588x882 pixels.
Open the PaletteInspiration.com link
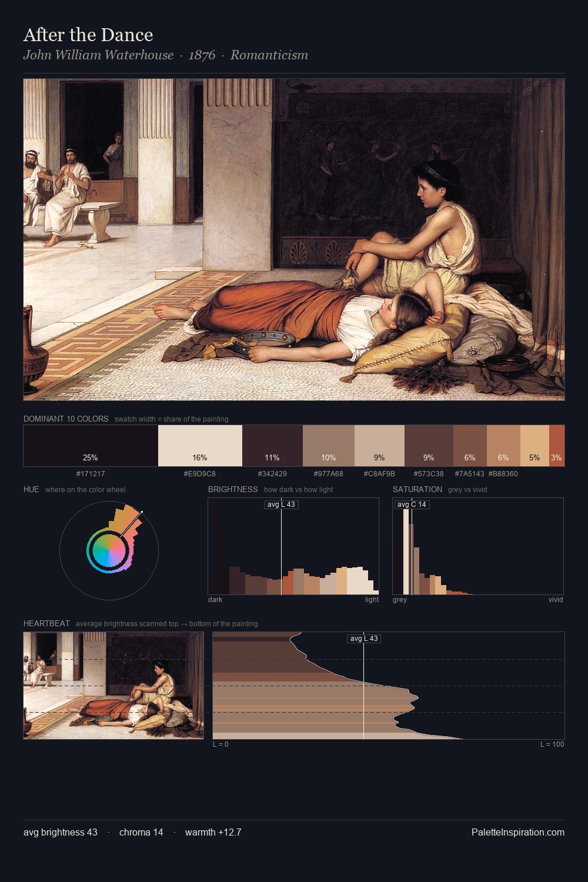(518, 832)
